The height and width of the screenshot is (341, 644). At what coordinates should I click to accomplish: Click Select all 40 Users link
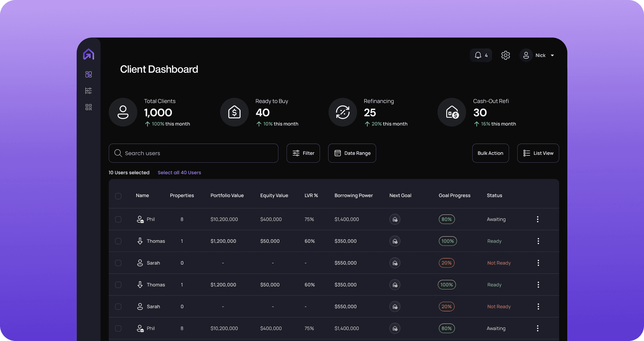click(179, 173)
